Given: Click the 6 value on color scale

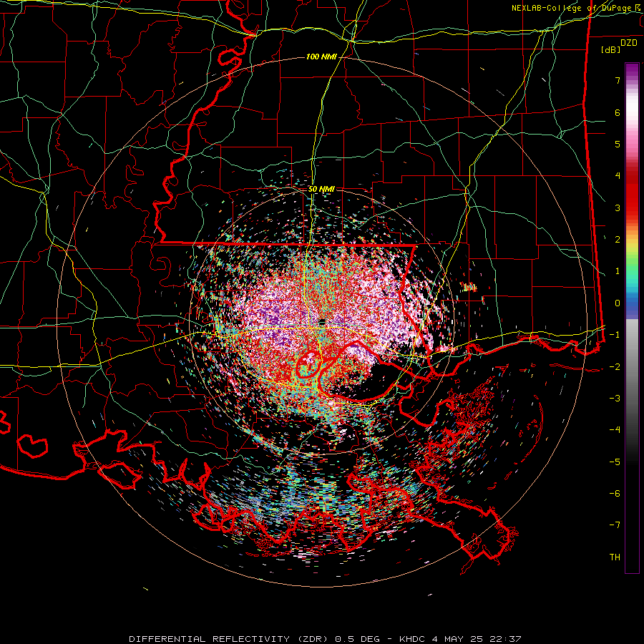Looking at the screenshot, I should 618,112.
